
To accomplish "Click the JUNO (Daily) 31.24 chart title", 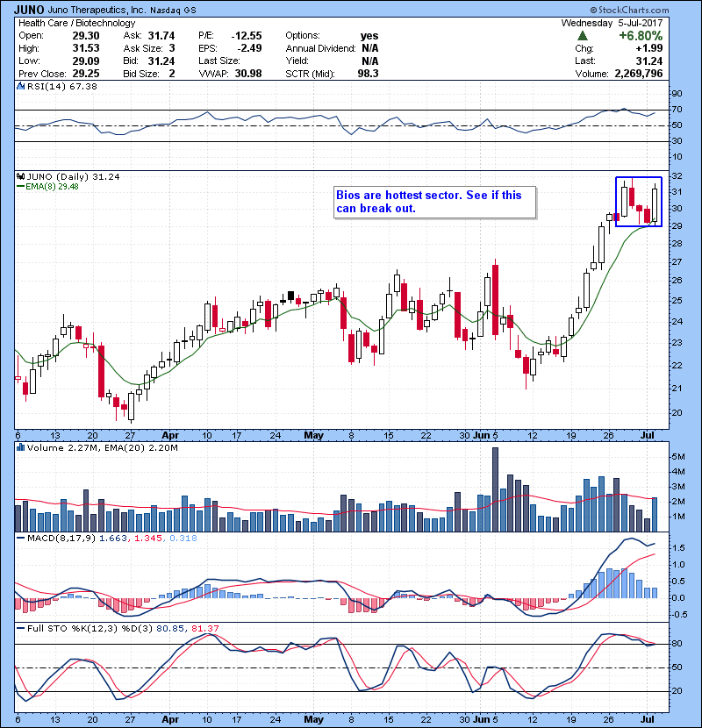I will point(73,176).
